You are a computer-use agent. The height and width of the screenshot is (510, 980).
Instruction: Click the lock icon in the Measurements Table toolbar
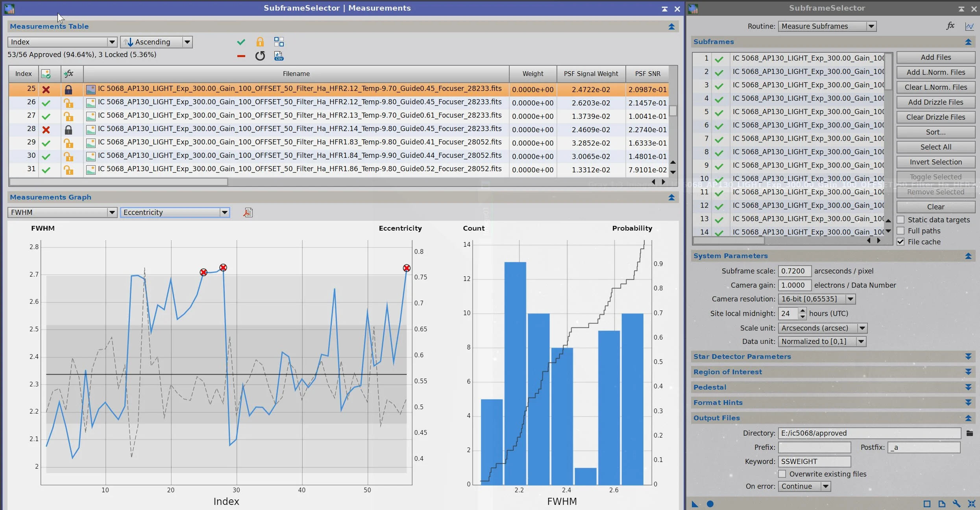pos(260,42)
